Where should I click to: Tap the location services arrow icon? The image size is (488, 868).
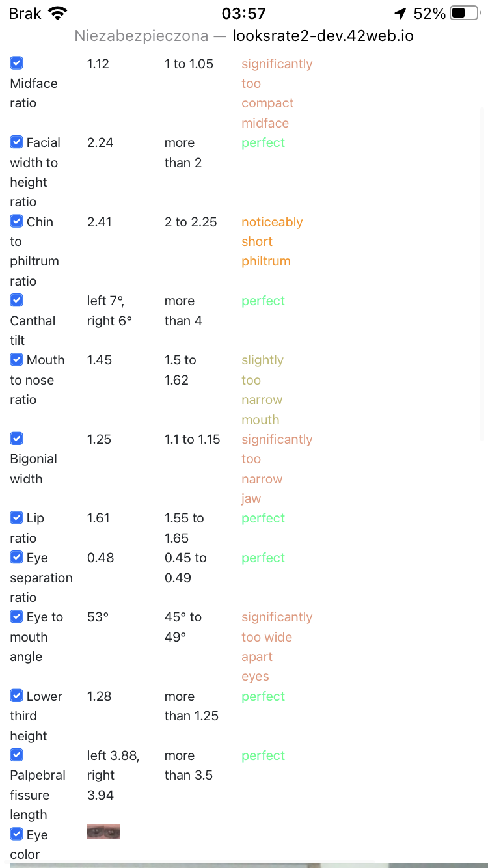tap(400, 14)
